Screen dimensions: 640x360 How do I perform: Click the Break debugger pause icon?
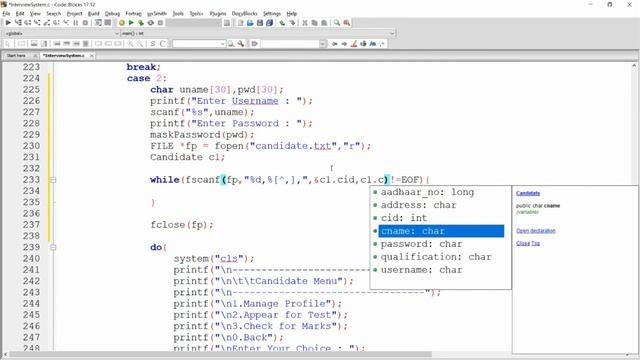[x=76, y=23]
